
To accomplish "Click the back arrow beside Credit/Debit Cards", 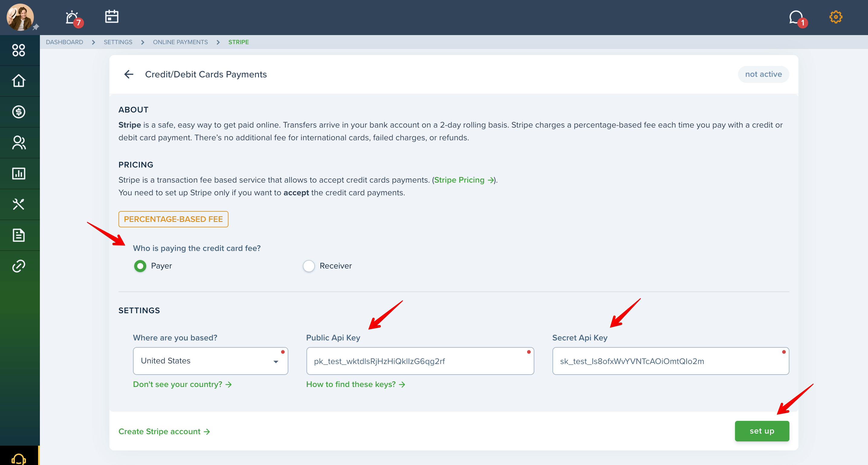I will click(x=129, y=74).
